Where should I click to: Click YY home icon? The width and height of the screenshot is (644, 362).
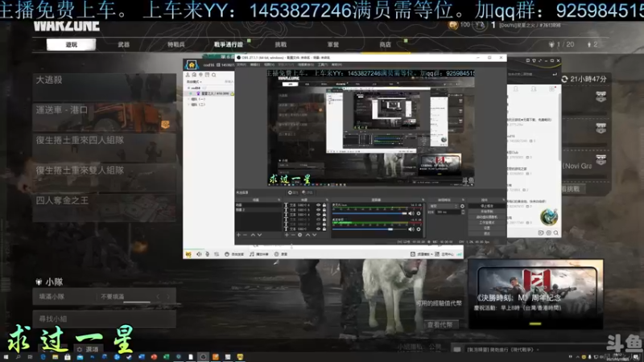192,65
